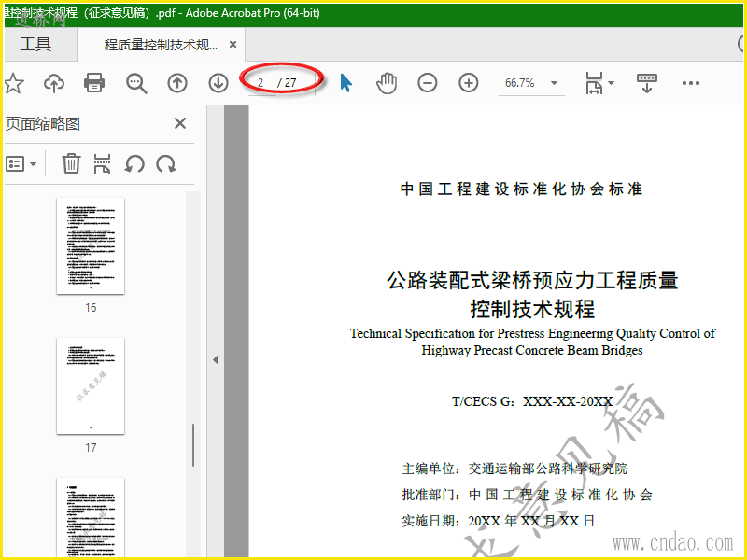This screenshot has height=560, width=747.
Task: Click the English line 'Highway Precast Concrete Beam Bridges'
Action: pos(532,351)
